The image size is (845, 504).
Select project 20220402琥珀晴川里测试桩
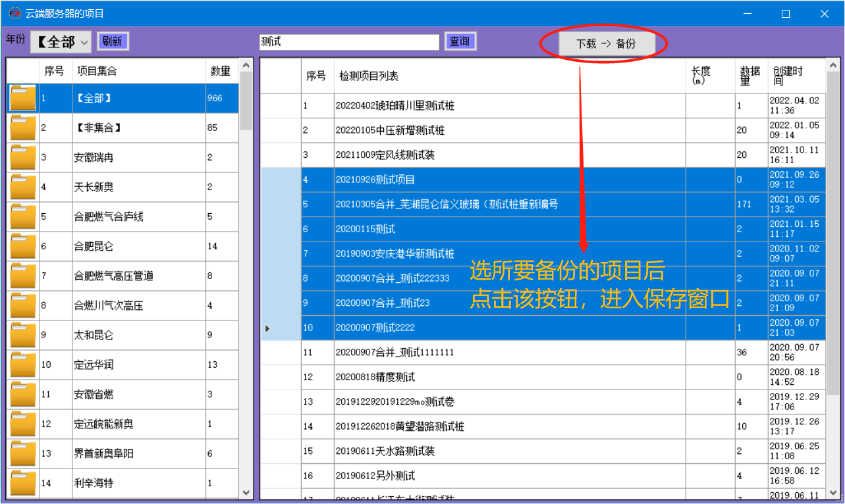point(395,106)
